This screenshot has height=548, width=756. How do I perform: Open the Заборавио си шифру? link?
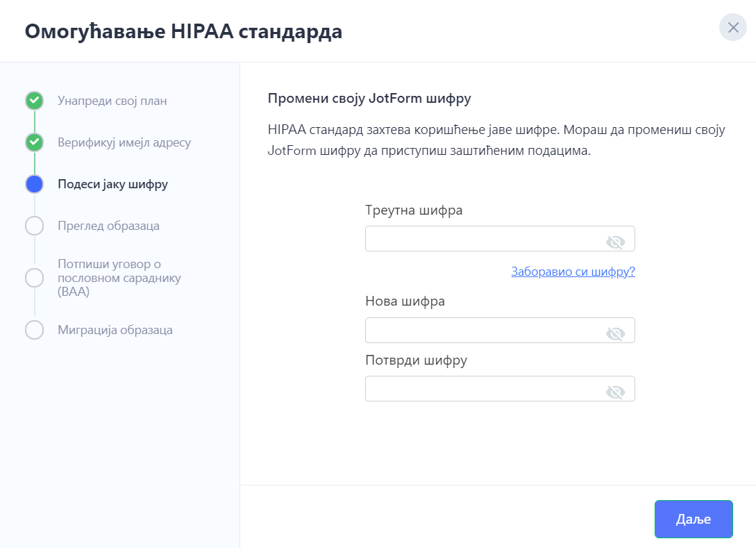point(573,272)
